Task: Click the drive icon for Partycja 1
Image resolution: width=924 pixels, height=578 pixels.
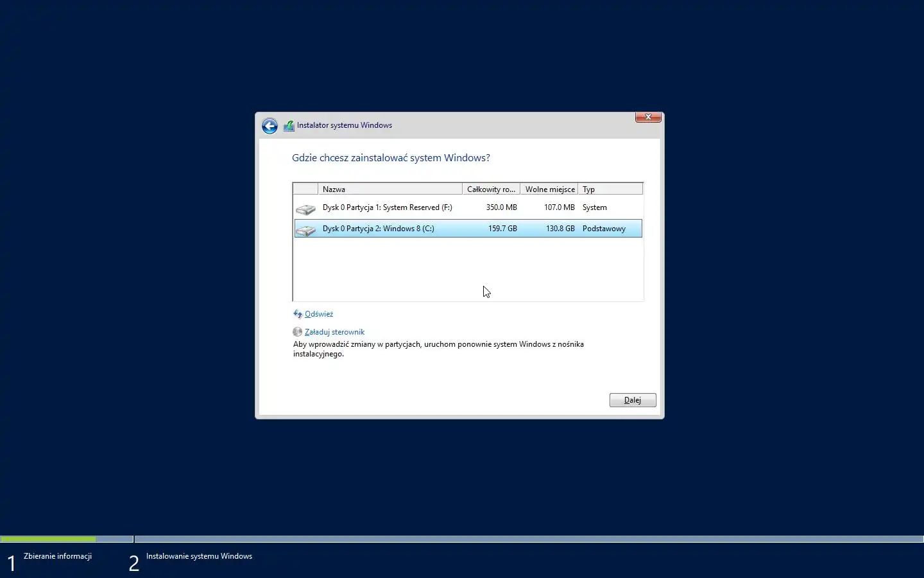Action: click(x=305, y=209)
